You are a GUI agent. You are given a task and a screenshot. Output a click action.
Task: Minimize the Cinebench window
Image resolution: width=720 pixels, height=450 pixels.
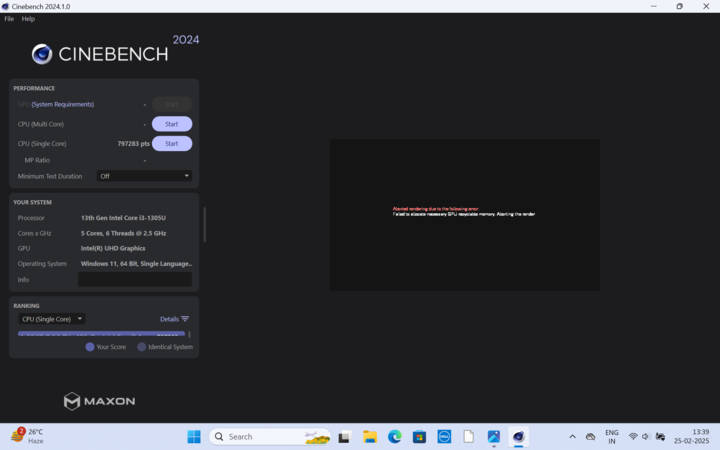[653, 6]
